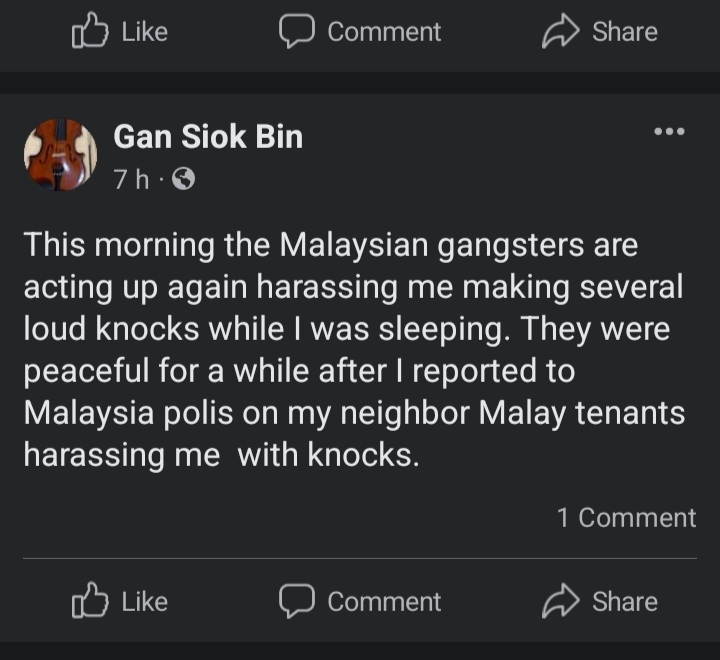Open the three-dot options menu on the post

pyautogui.click(x=669, y=132)
